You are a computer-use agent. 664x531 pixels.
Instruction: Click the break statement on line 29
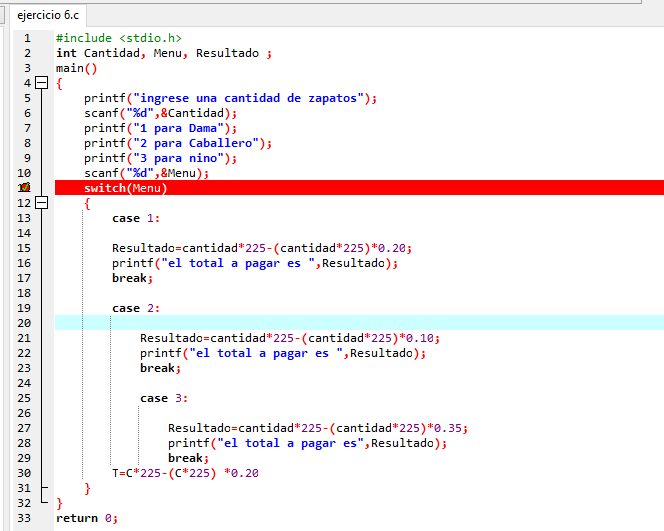188,458
